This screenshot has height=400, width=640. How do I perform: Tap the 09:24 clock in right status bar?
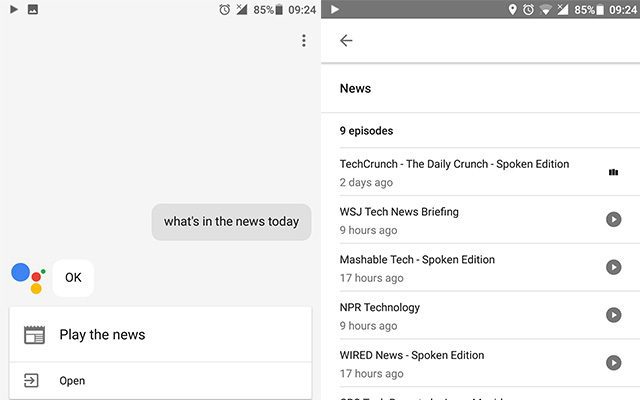(623, 10)
